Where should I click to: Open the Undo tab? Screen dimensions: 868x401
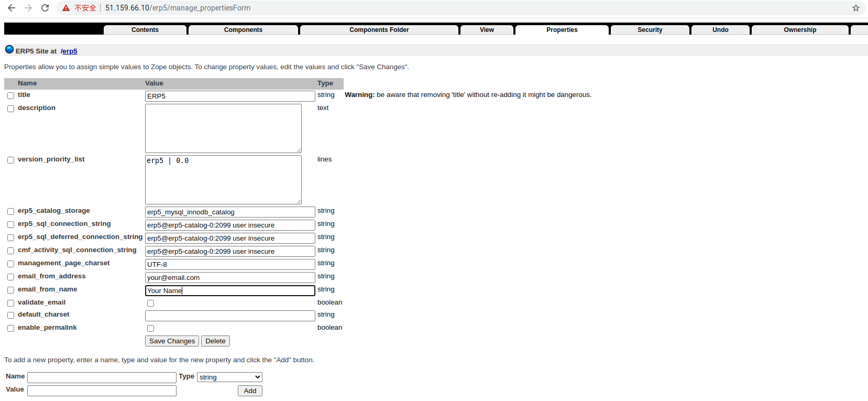(720, 30)
